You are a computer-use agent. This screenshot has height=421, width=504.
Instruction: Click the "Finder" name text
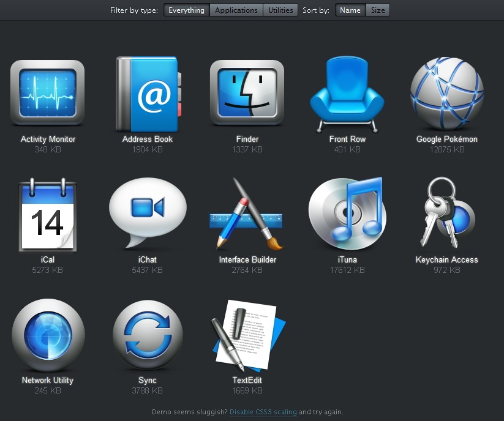coord(247,140)
